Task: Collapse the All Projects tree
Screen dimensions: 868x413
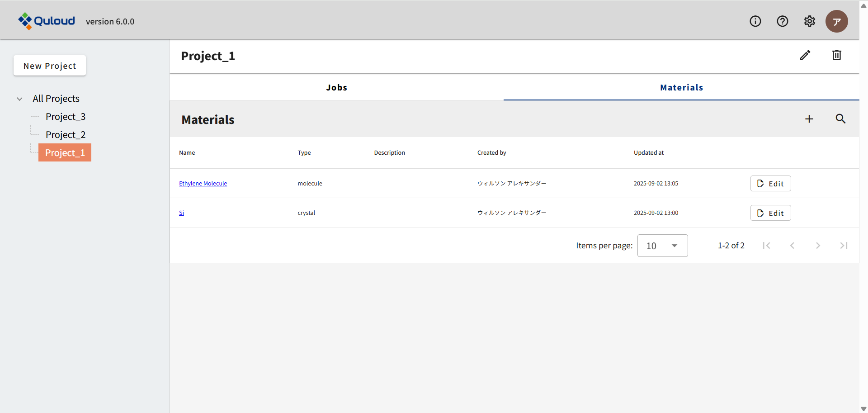Action: [x=19, y=99]
